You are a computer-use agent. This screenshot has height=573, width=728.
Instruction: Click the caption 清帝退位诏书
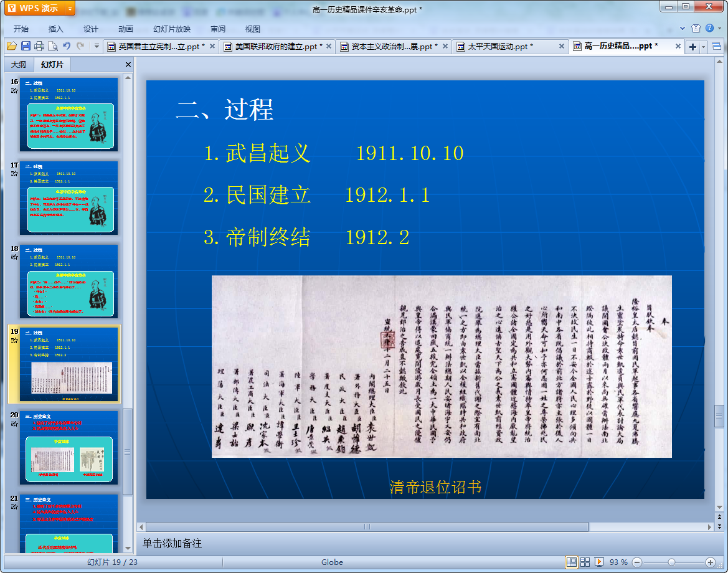tap(435, 487)
